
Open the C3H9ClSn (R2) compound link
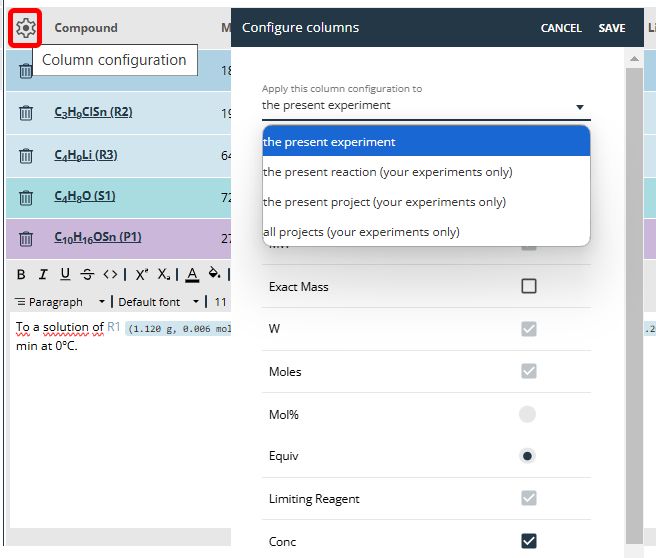[x=93, y=113]
